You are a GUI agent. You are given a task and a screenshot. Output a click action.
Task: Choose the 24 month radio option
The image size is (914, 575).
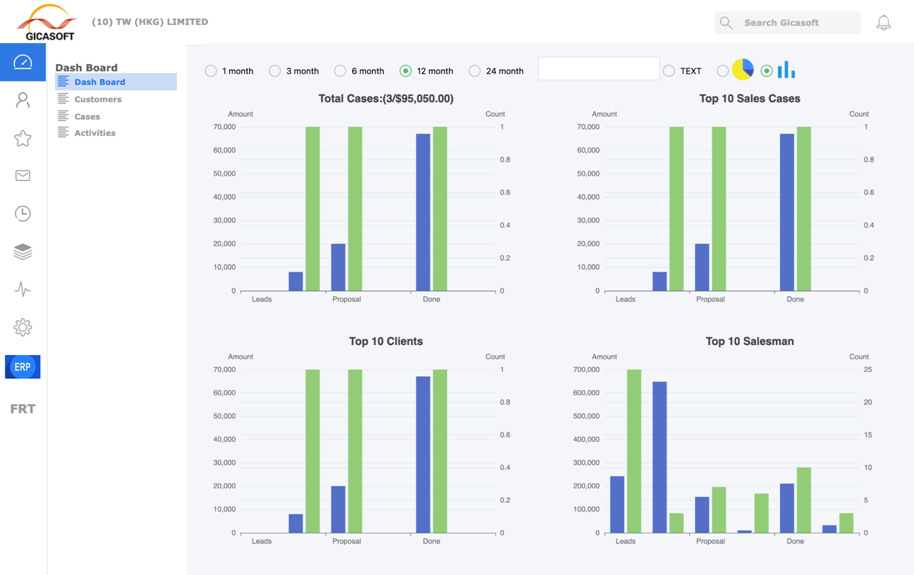point(475,71)
